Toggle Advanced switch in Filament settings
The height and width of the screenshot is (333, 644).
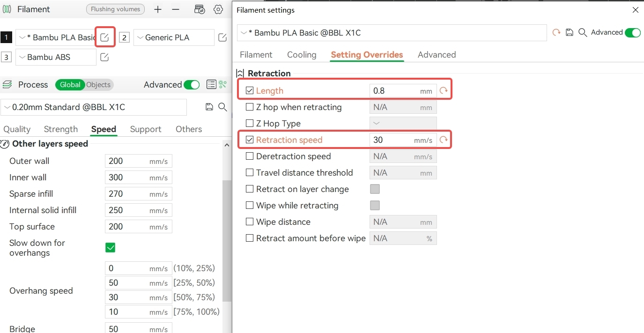[x=632, y=32]
